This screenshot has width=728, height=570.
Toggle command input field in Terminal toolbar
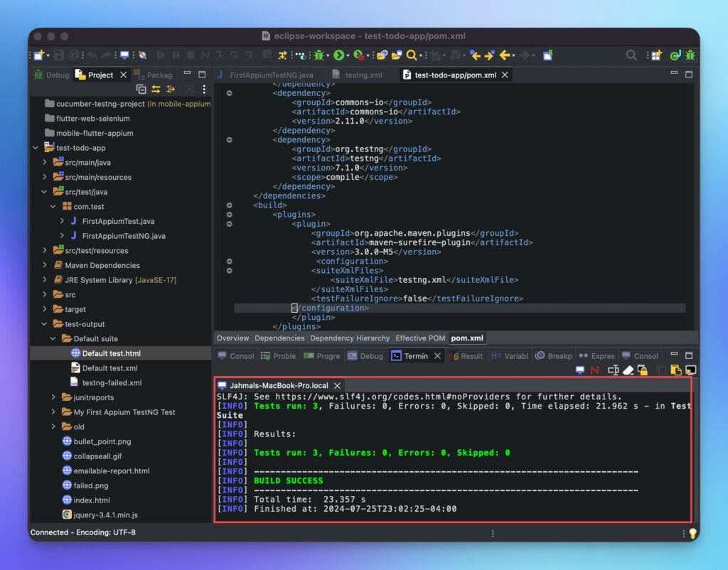click(613, 370)
